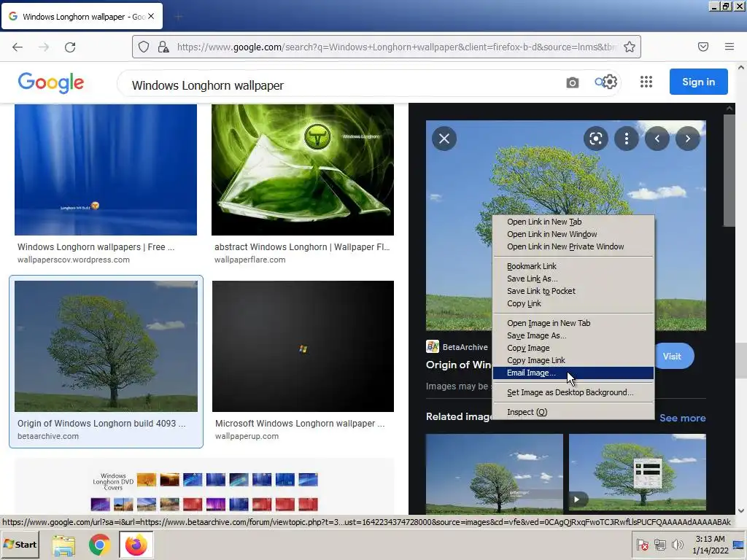Select Bookmark Link in context menu
Image resolution: width=747 pixels, height=560 pixels.
(573, 266)
